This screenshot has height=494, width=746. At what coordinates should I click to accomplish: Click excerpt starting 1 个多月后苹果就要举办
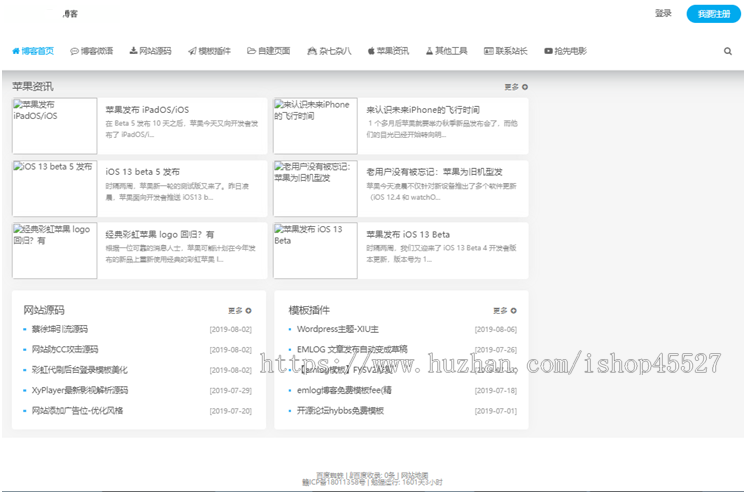tap(442, 129)
